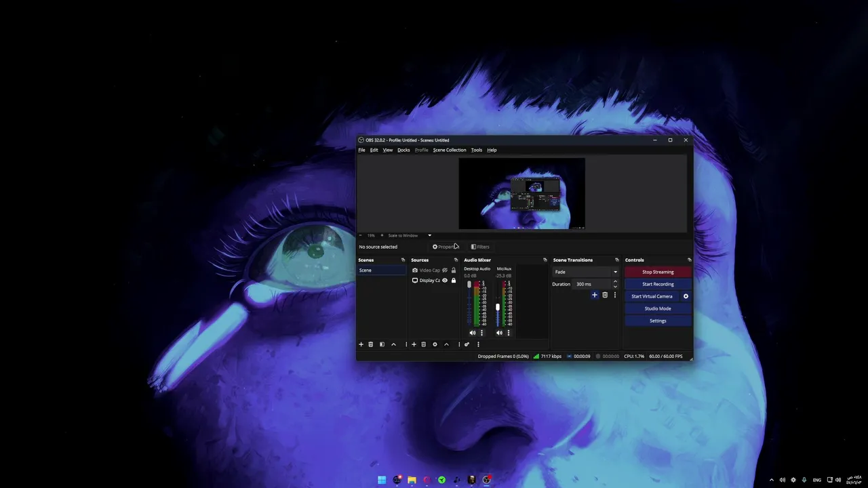Open Fade transition dropdown
Screen dimensions: 868x488
tap(586, 272)
